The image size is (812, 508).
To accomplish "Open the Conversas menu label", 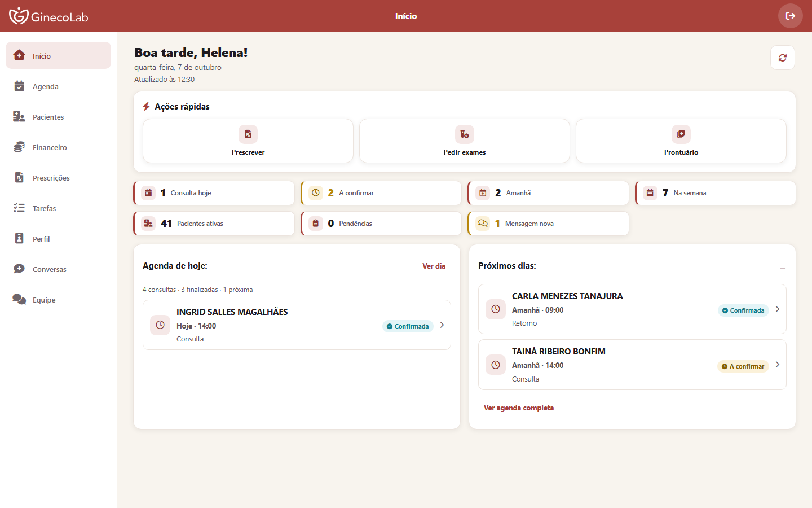I will pos(50,269).
